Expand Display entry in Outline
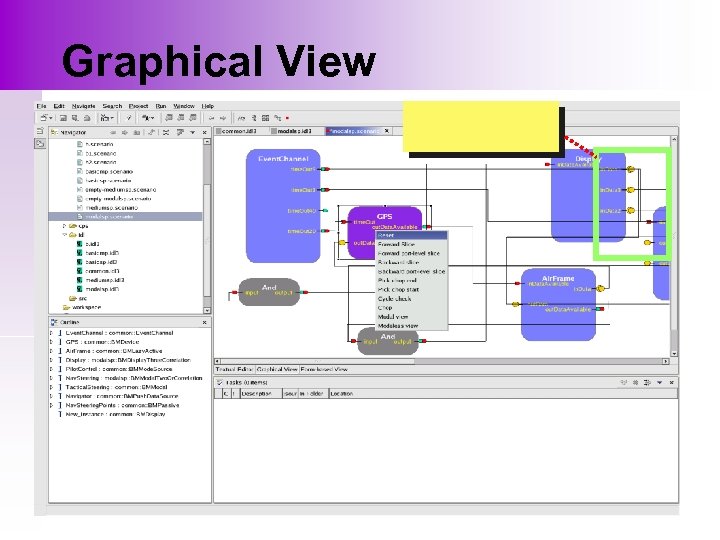Image resolution: width=720 pixels, height=540 pixels. [x=52, y=360]
